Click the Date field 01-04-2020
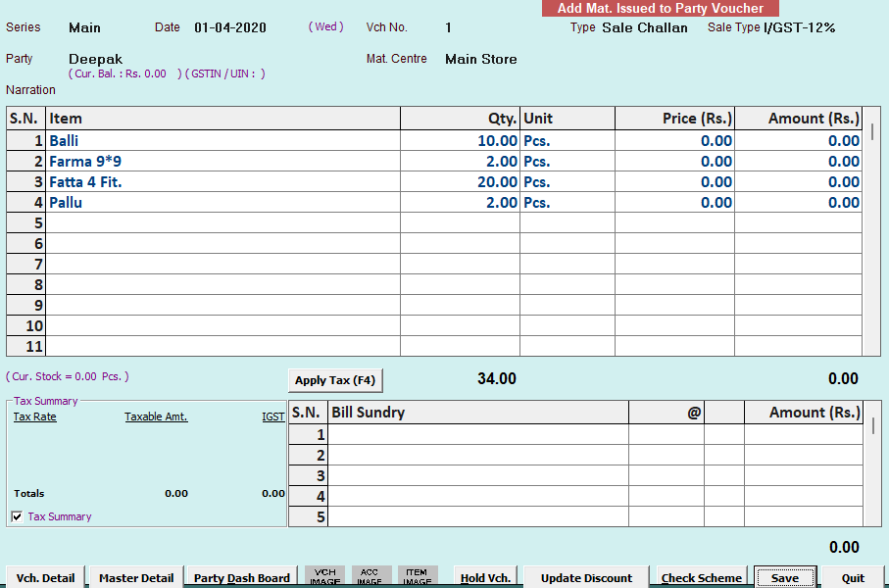This screenshot has width=889, height=588. [230, 27]
